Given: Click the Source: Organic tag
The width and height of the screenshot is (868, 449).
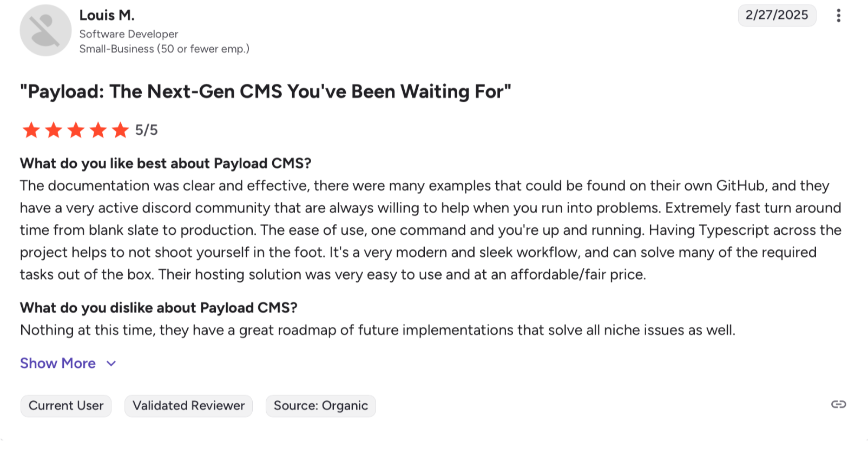Looking at the screenshot, I should point(320,406).
